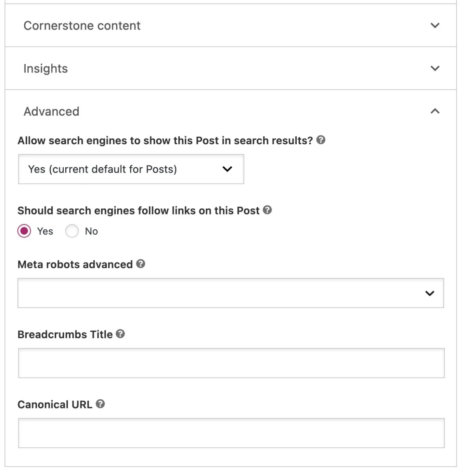This screenshot has width=466, height=476.
Task: Click help icon beside "Should search engines follow links"
Action: 268,210
